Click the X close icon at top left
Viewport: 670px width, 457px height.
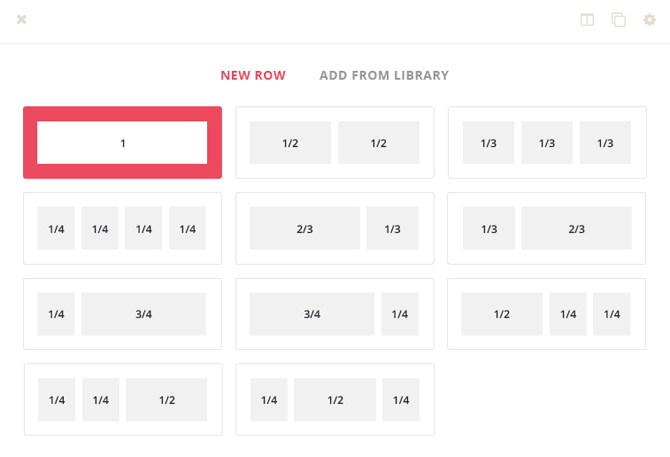(x=21, y=20)
